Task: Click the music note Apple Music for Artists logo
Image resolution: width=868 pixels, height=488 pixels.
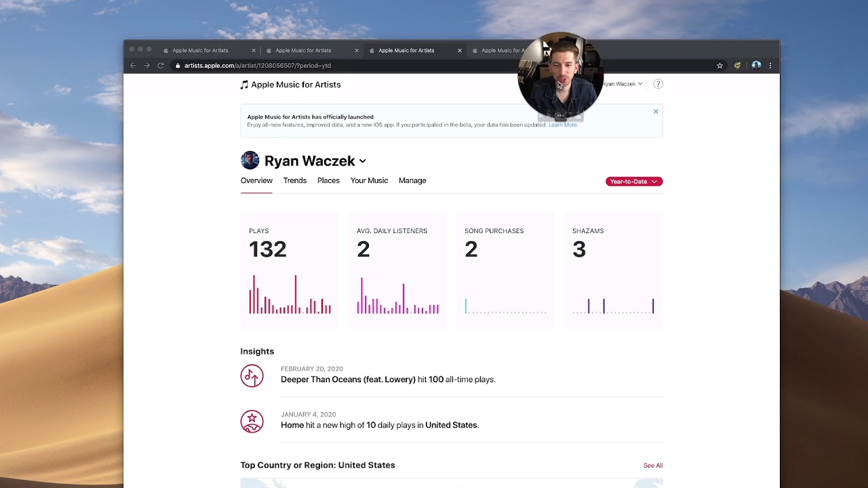Action: [290, 85]
